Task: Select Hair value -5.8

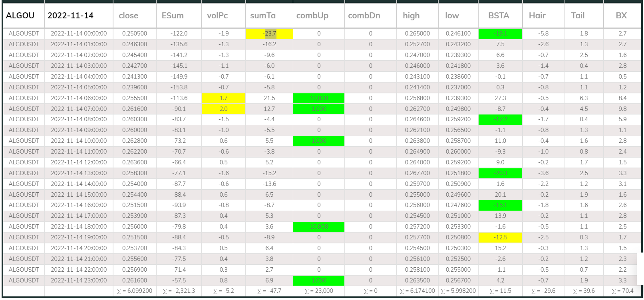Action: [543, 34]
